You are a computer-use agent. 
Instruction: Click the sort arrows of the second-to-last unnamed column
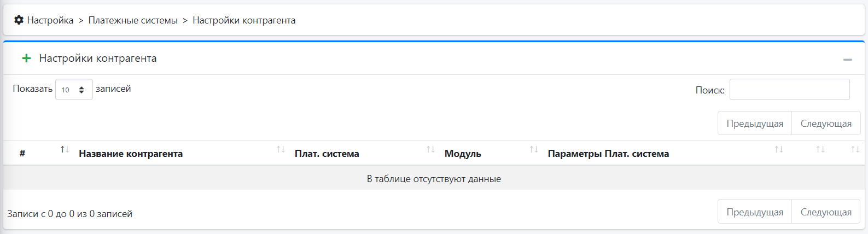tap(820, 149)
